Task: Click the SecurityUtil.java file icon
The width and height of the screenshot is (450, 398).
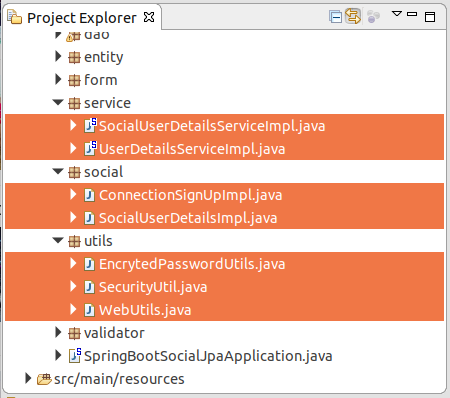Action: coord(89,287)
